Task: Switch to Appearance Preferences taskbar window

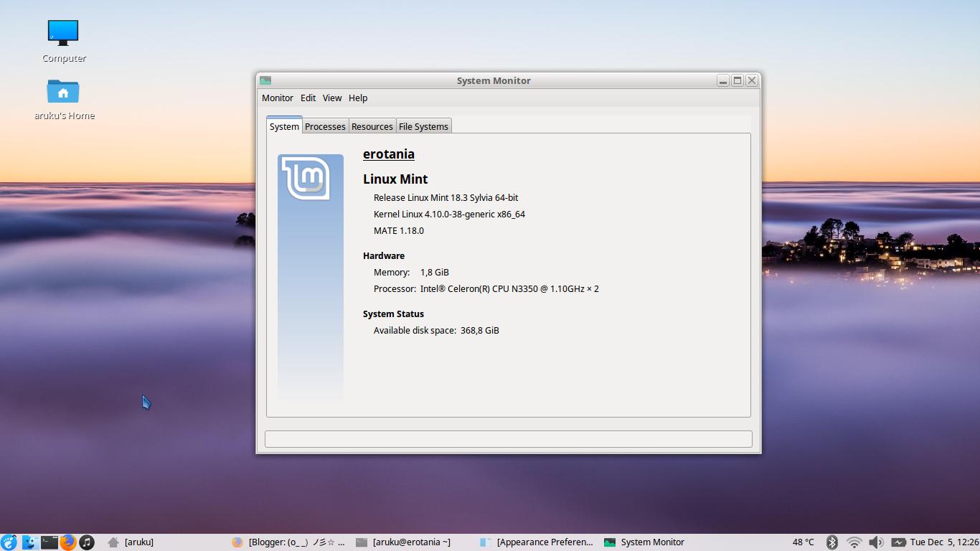Action: pos(537,542)
